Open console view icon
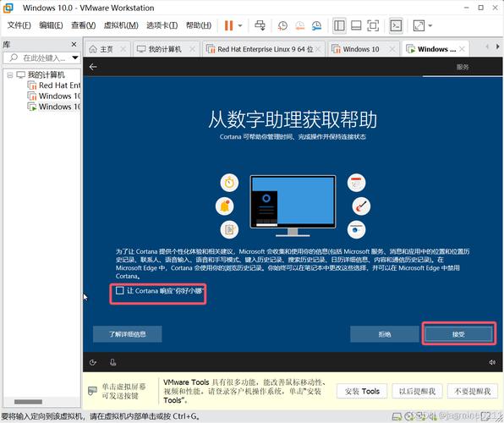The image size is (504, 423). [x=396, y=25]
